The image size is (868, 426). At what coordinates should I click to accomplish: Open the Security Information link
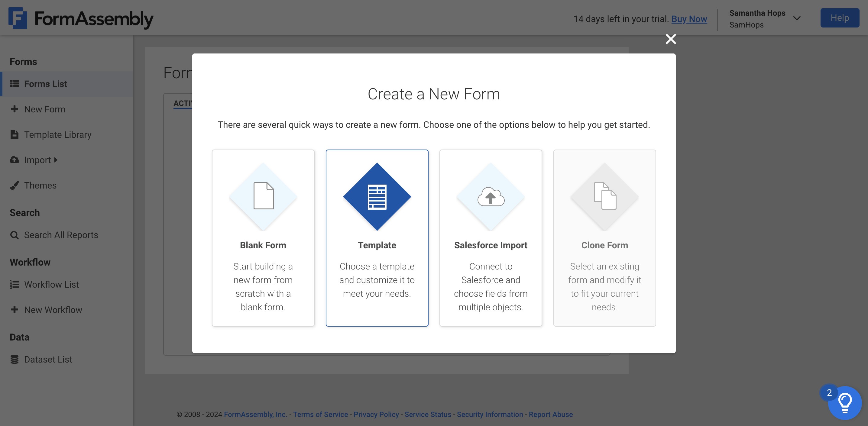point(490,415)
